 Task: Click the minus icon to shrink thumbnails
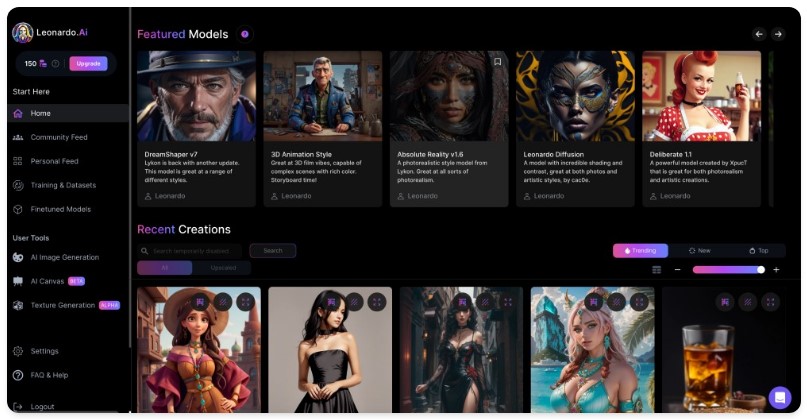click(677, 270)
